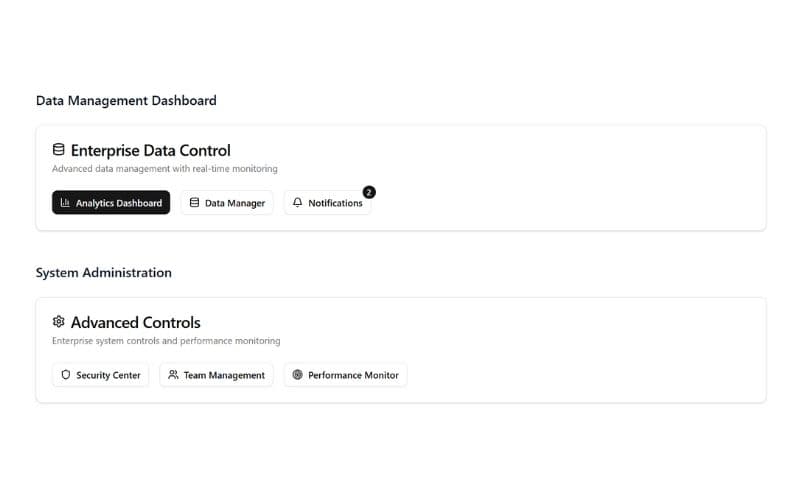Click the database icon beside Enterprise Data Control
The height and width of the screenshot is (500, 800).
point(58,150)
